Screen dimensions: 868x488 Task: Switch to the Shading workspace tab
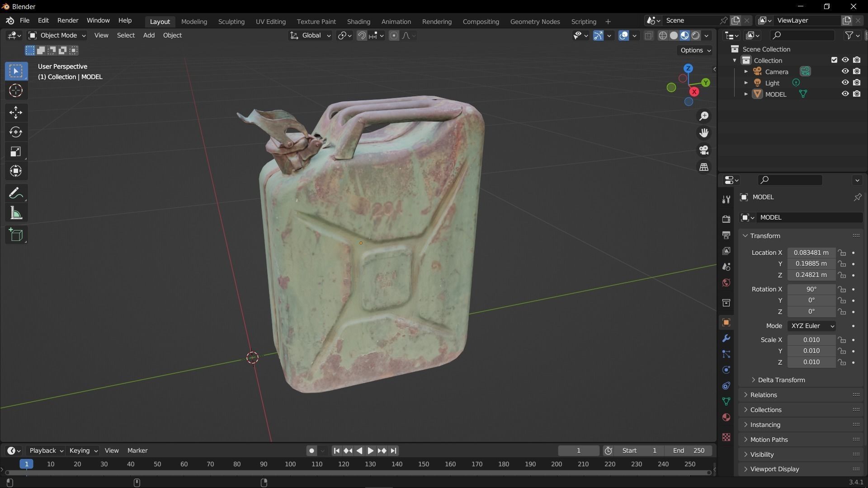pyautogui.click(x=358, y=21)
